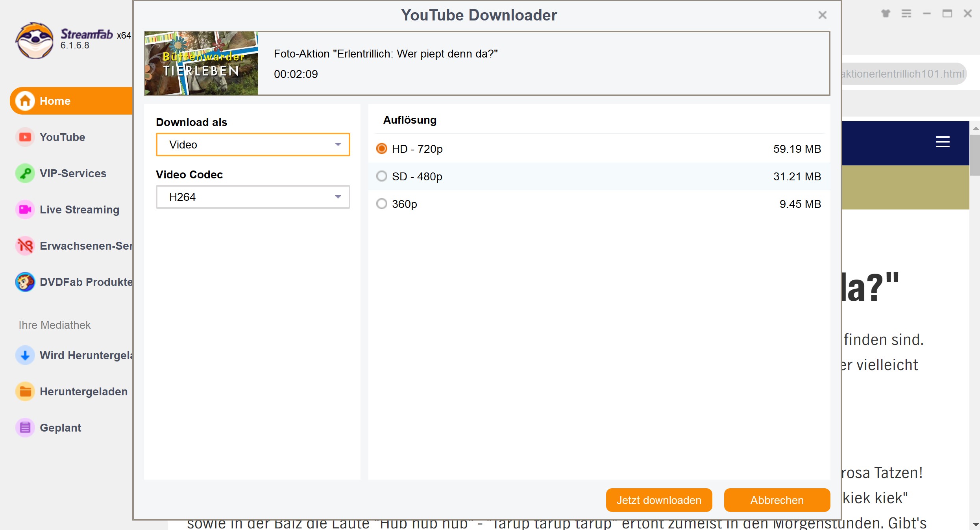Image resolution: width=980 pixels, height=530 pixels.
Task: Click the Büttenwarder Tierleben video thumbnail
Action: [201, 63]
